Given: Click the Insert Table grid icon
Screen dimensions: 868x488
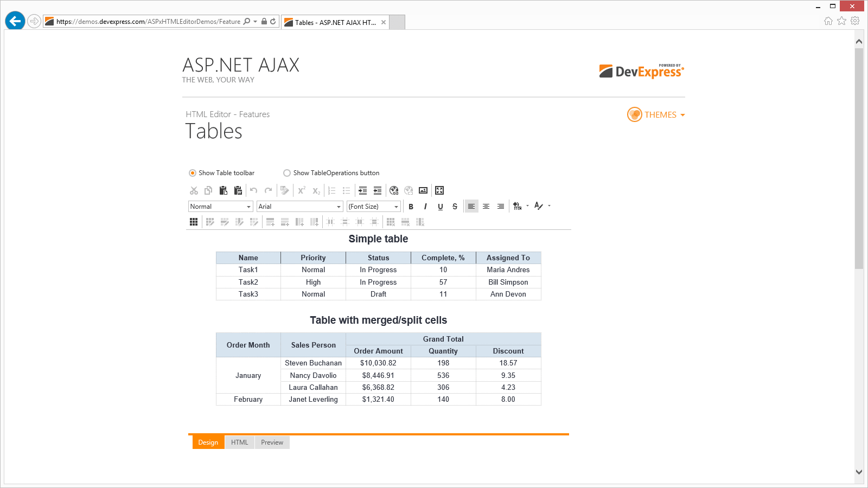Looking at the screenshot, I should tap(194, 222).
